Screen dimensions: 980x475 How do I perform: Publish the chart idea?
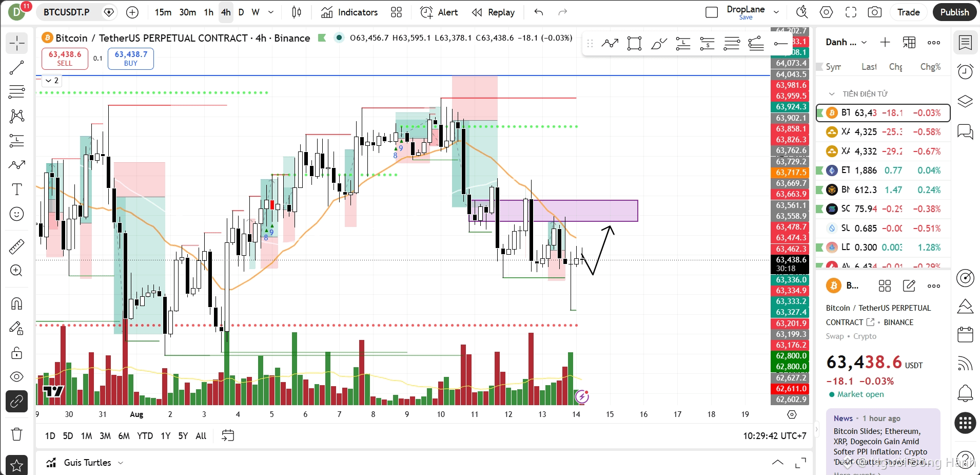click(954, 12)
